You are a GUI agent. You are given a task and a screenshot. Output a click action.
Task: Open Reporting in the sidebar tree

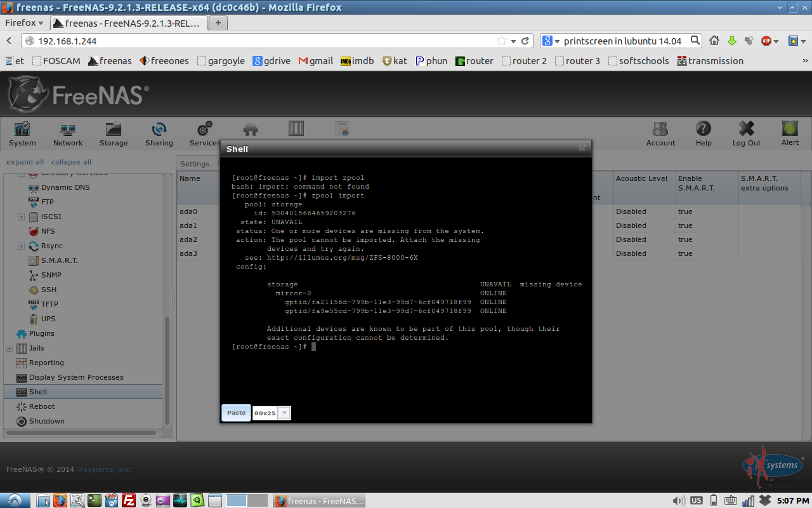(x=46, y=363)
